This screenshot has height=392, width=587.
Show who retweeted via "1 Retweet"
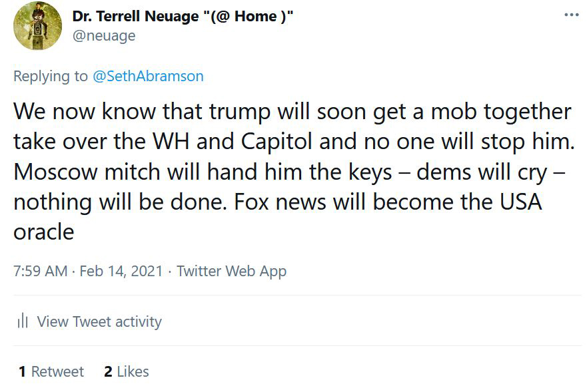click(x=51, y=371)
